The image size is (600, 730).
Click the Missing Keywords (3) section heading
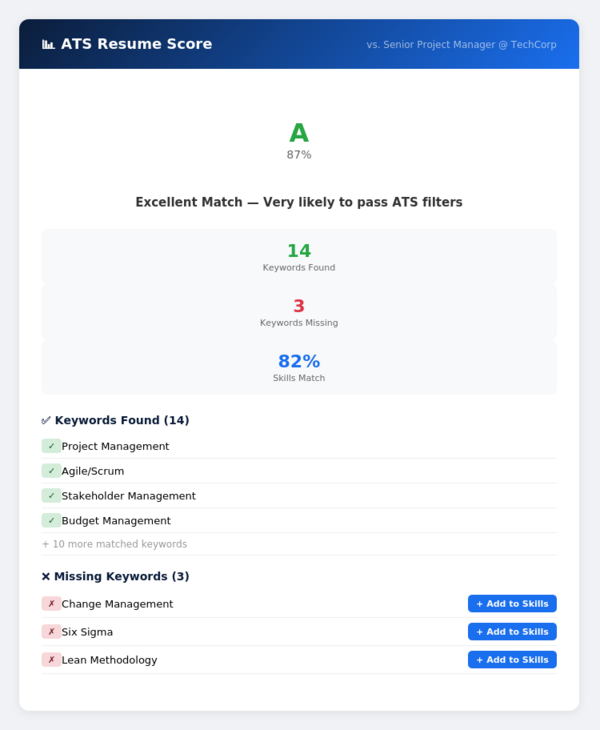[115, 576]
